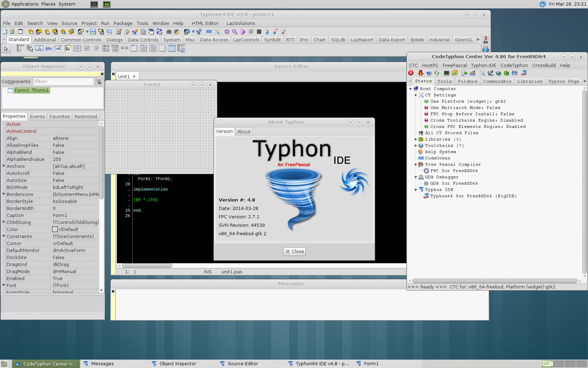The width and height of the screenshot is (588, 368).
Task: Expand the BorderIcons property row
Action: (4, 194)
